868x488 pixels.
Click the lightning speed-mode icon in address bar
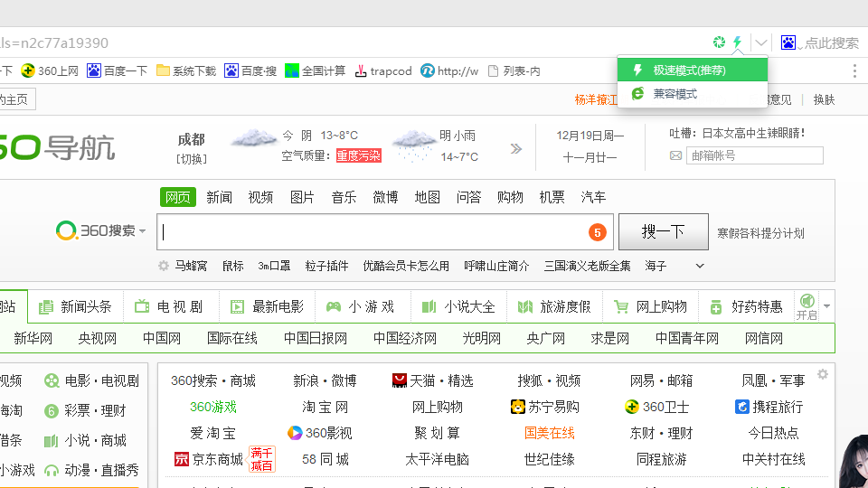pyautogui.click(x=738, y=42)
